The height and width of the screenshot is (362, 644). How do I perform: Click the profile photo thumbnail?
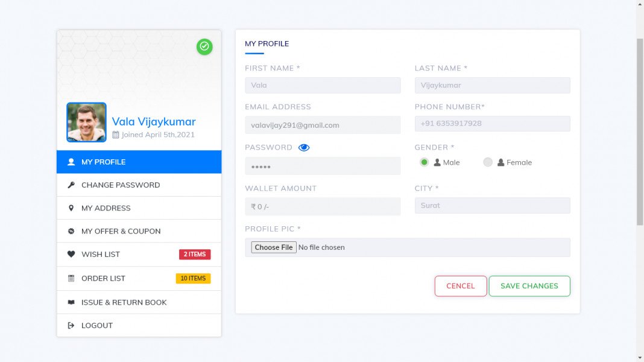pyautogui.click(x=86, y=122)
